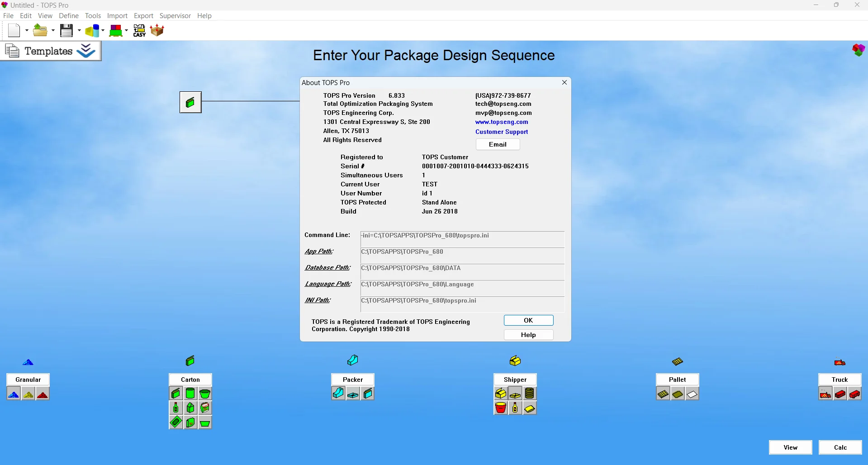
Task: Select the snack bag carton icon
Action: [205, 408]
